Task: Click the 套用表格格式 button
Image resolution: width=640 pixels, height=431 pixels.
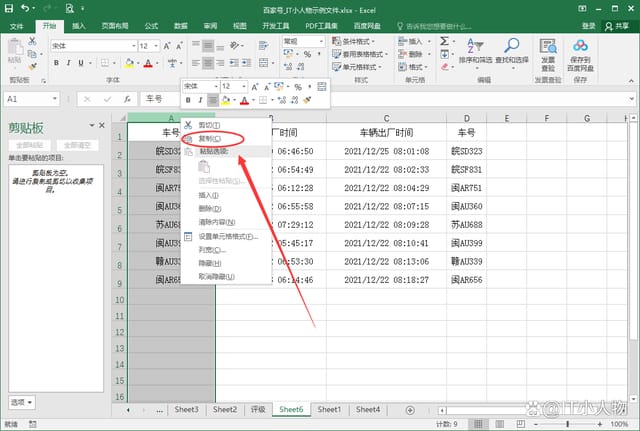Action: pyautogui.click(x=360, y=54)
